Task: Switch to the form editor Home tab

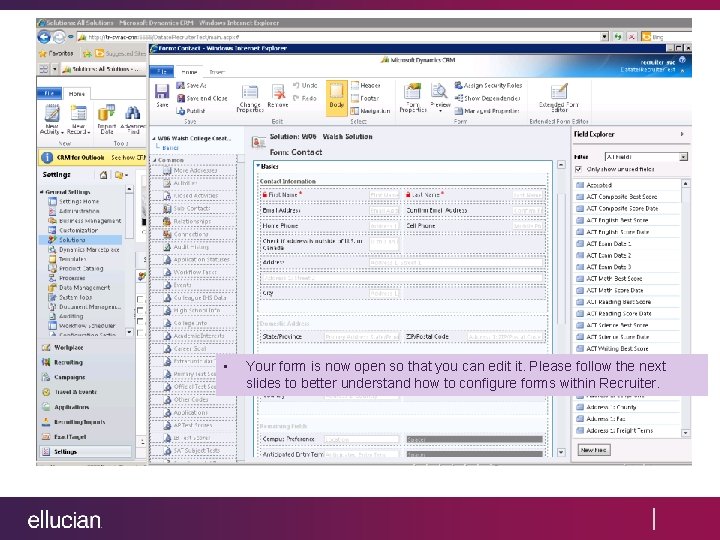Action: coord(189,72)
